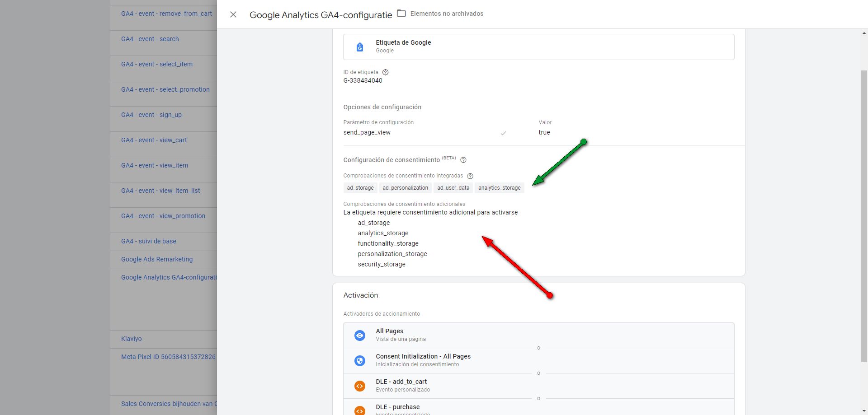Click the All Pages trigger eye icon
This screenshot has height=415, width=868.
click(x=360, y=335)
